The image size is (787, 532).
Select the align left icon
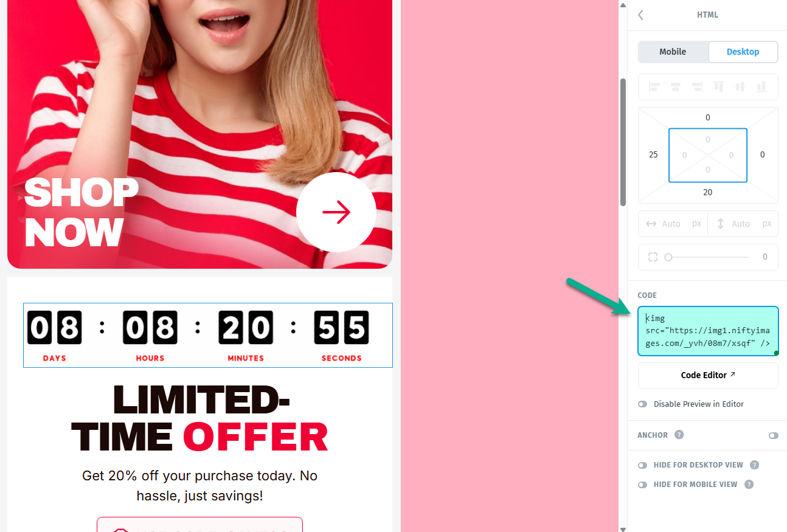[654, 87]
